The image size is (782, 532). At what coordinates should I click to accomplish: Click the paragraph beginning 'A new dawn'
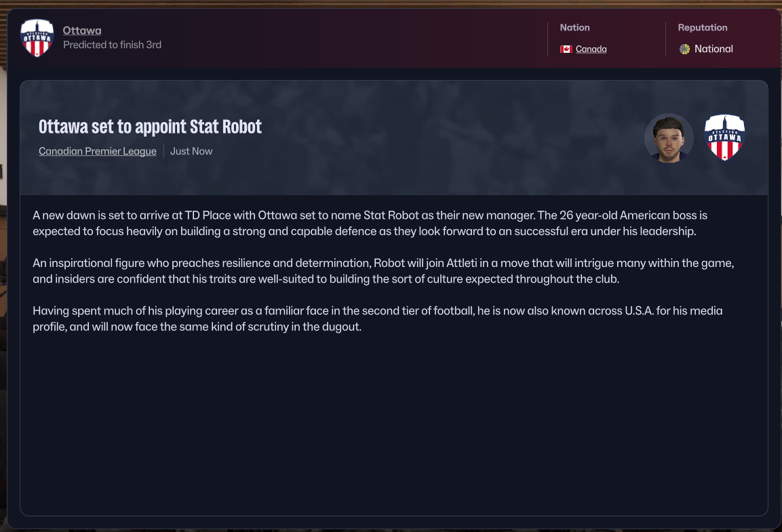(x=370, y=223)
